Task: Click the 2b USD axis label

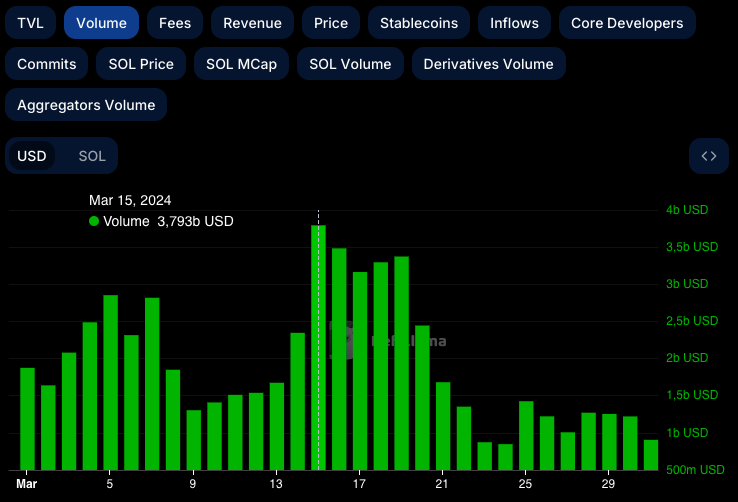Action: point(687,358)
